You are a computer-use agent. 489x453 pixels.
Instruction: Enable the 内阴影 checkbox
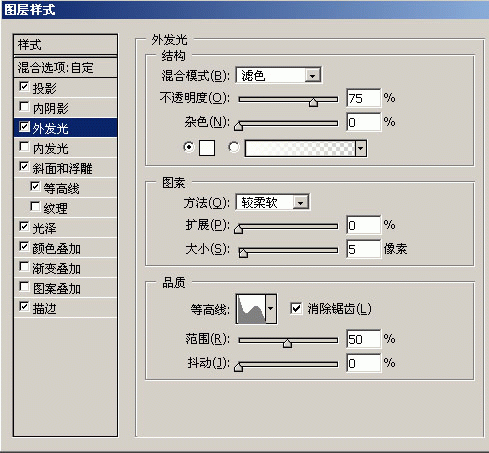[x=24, y=107]
